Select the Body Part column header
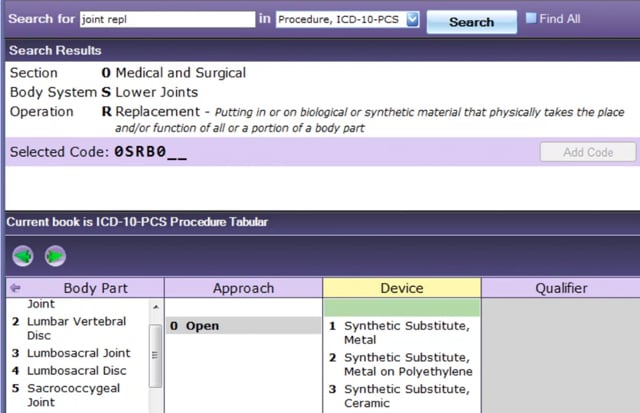 95,288
